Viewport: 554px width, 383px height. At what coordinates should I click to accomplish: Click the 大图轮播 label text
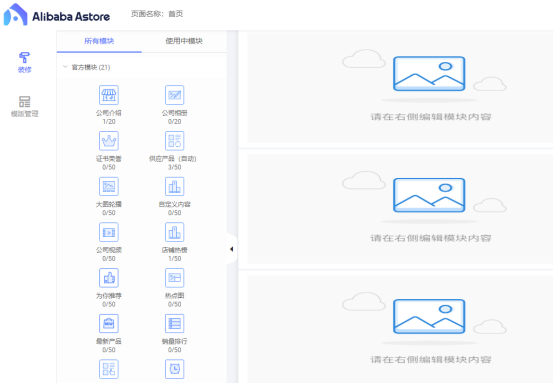[109, 204]
